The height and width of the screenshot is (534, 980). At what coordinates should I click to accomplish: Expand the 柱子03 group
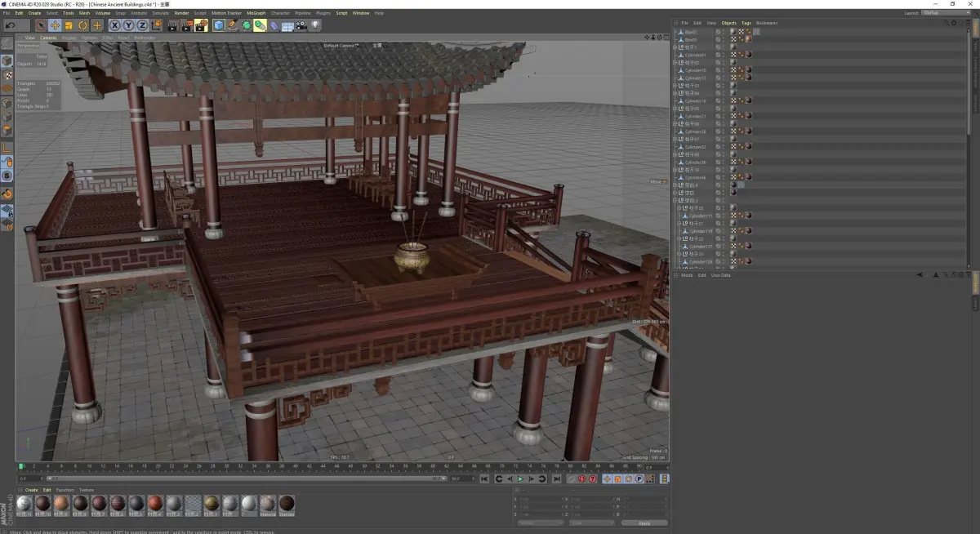click(x=675, y=86)
